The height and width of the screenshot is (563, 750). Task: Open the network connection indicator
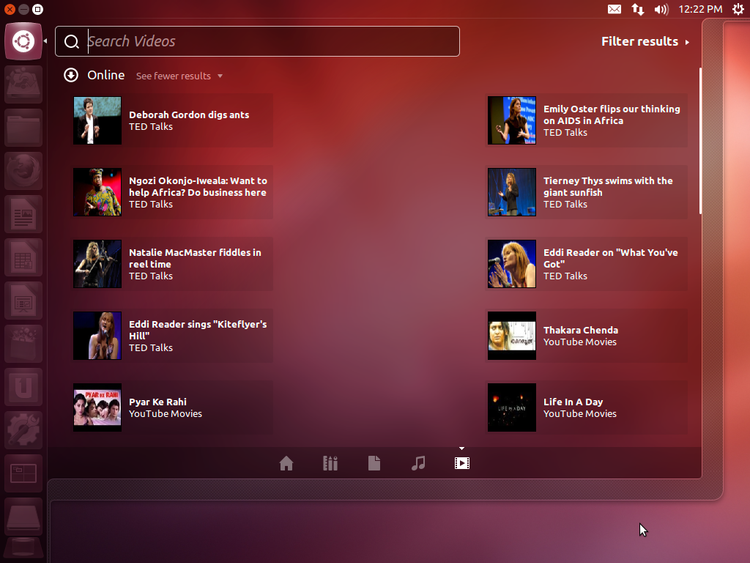point(638,9)
